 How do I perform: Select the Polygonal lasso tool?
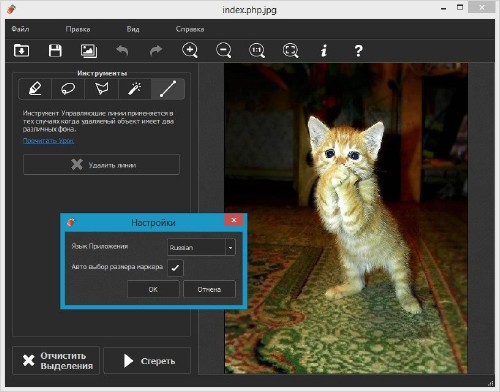[x=101, y=89]
